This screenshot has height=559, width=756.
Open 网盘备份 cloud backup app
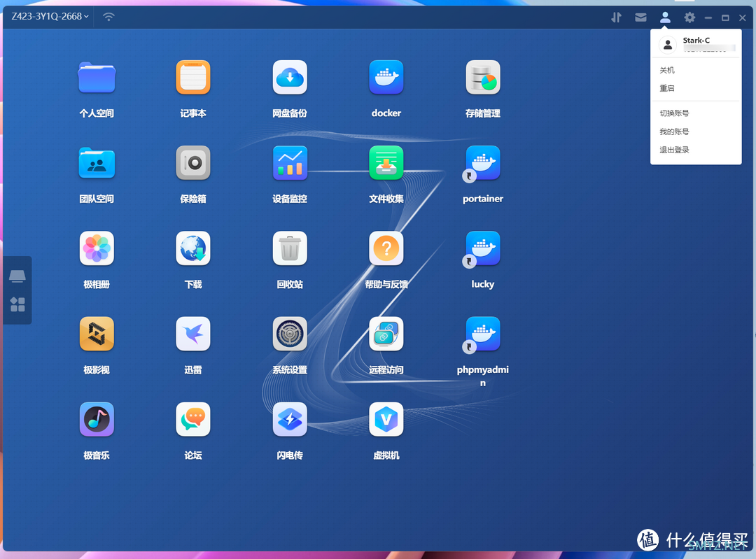pos(290,78)
